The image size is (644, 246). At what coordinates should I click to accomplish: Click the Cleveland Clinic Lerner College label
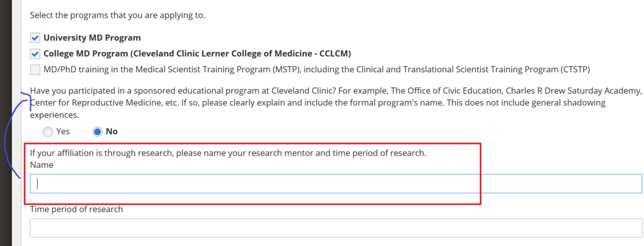[197, 54]
